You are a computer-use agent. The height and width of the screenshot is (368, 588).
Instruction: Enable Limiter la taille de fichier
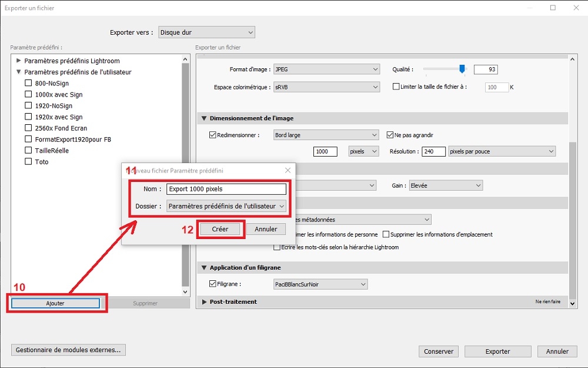396,87
